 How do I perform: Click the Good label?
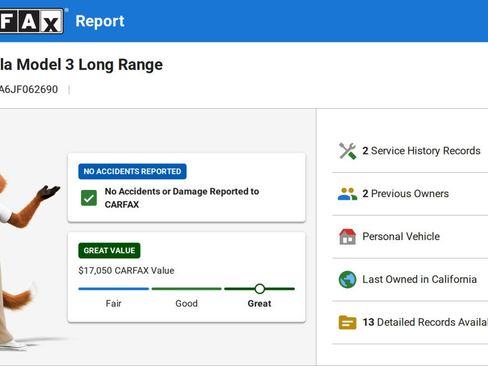coord(186,303)
